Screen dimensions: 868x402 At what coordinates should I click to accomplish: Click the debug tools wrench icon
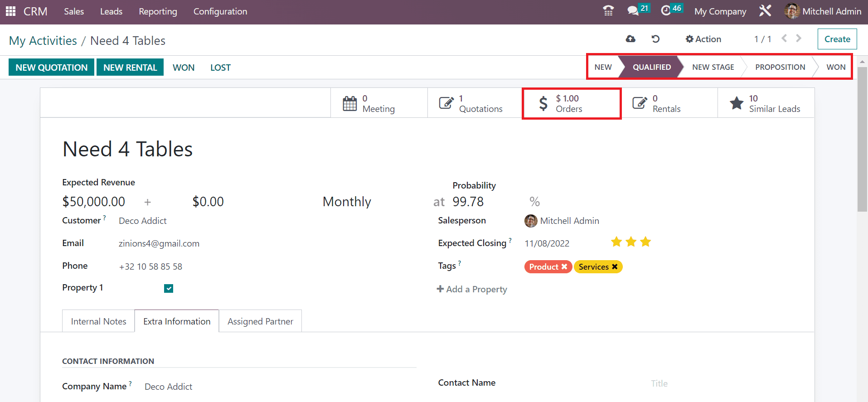click(765, 11)
